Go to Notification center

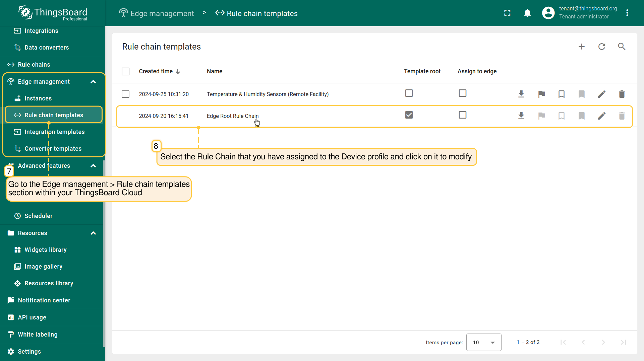[44, 300]
